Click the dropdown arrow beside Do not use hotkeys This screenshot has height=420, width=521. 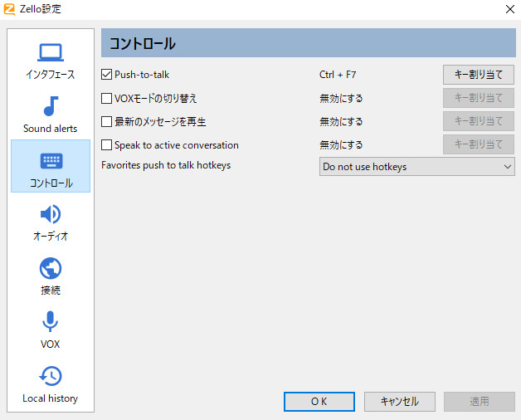[507, 167]
